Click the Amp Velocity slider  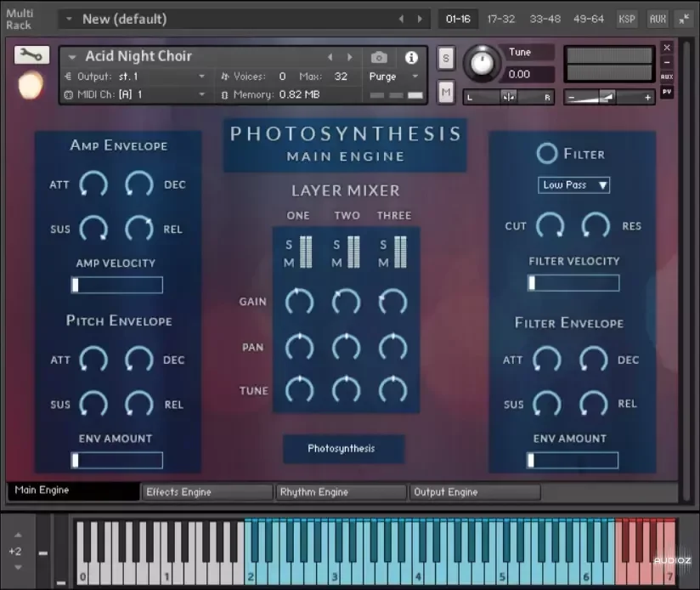pyautogui.click(x=117, y=285)
